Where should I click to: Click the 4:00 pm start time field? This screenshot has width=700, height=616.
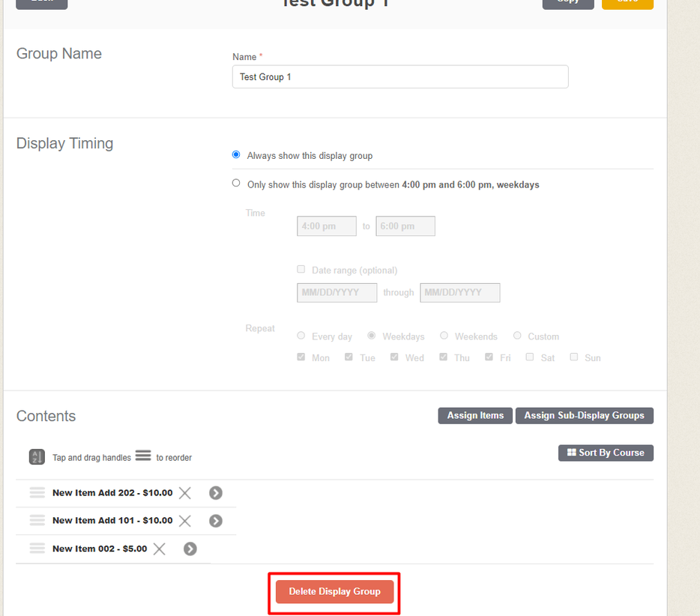(x=326, y=226)
